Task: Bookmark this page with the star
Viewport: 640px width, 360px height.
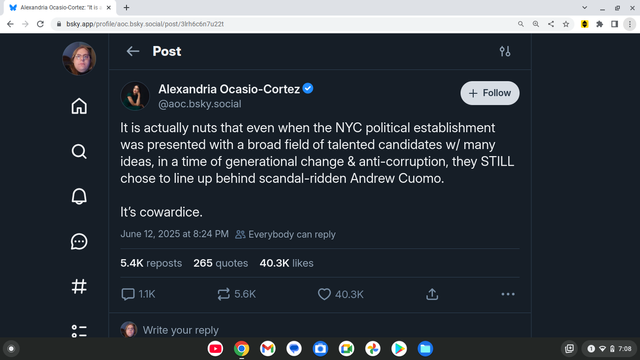Action: (x=566, y=24)
